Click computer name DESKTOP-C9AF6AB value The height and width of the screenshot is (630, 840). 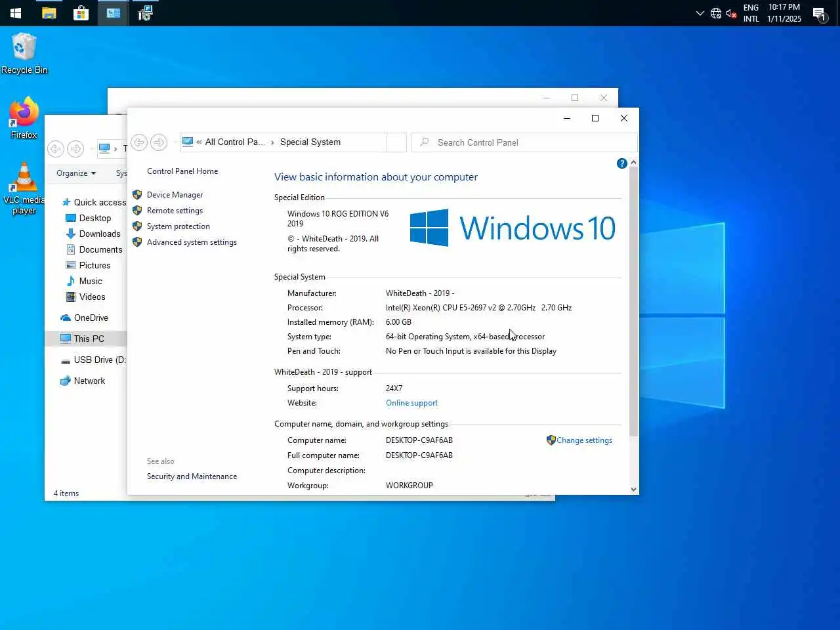(x=419, y=440)
